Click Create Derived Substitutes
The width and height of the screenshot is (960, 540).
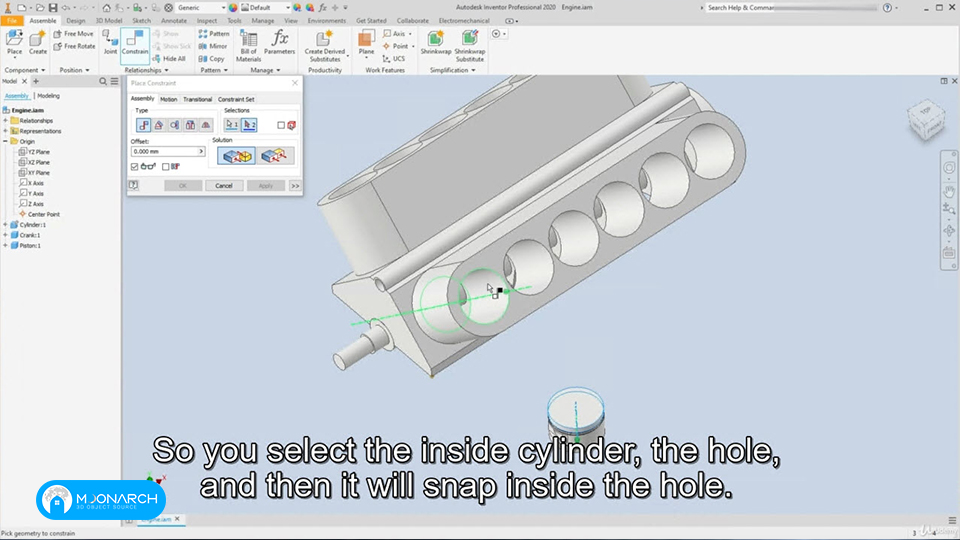[324, 45]
